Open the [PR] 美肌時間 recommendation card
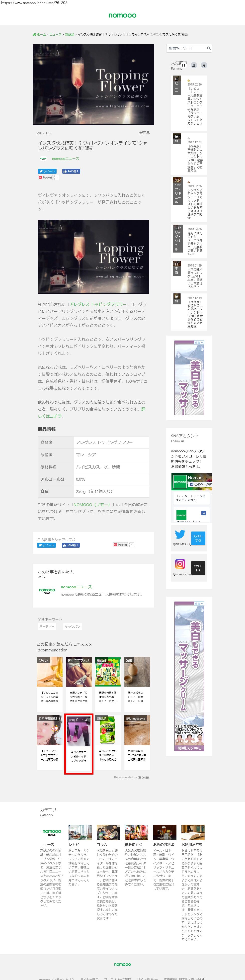Image resolution: width=245 pixels, height=980 pixels. (50, 743)
